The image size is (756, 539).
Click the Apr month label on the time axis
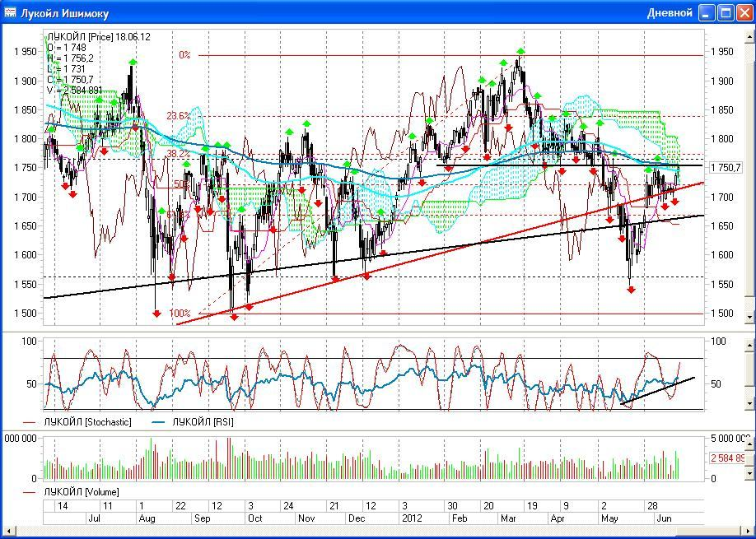click(558, 518)
